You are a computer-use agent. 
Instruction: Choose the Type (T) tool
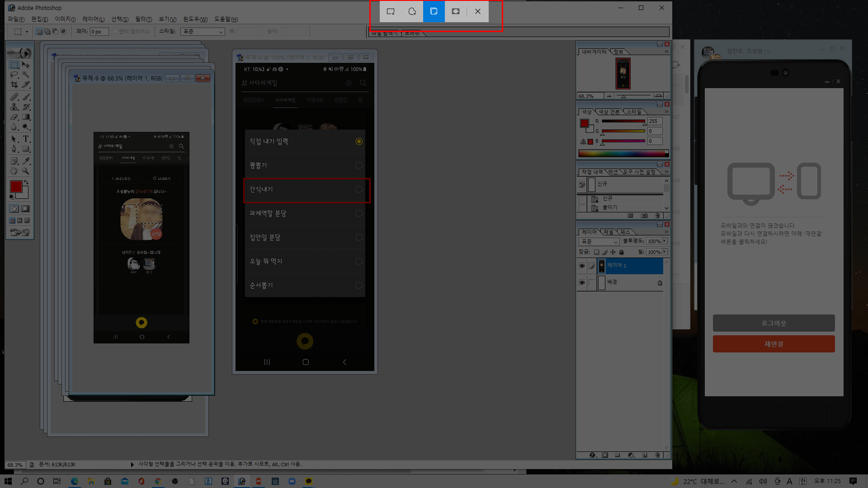point(26,139)
